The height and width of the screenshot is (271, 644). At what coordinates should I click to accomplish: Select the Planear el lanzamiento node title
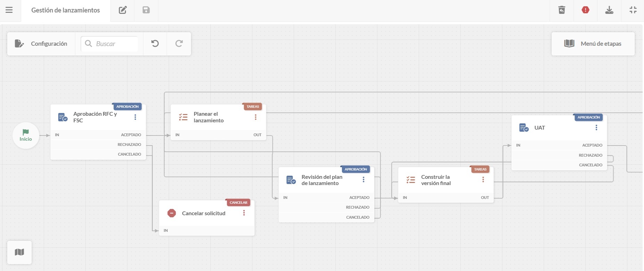209,117
